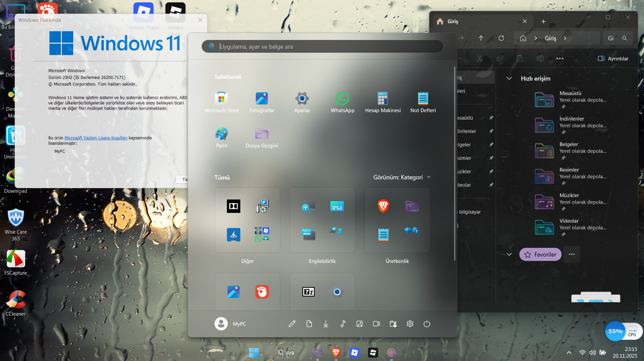The width and height of the screenshot is (644, 361).
Task: Launch WhatsApp from the Start menu
Action: click(x=343, y=102)
